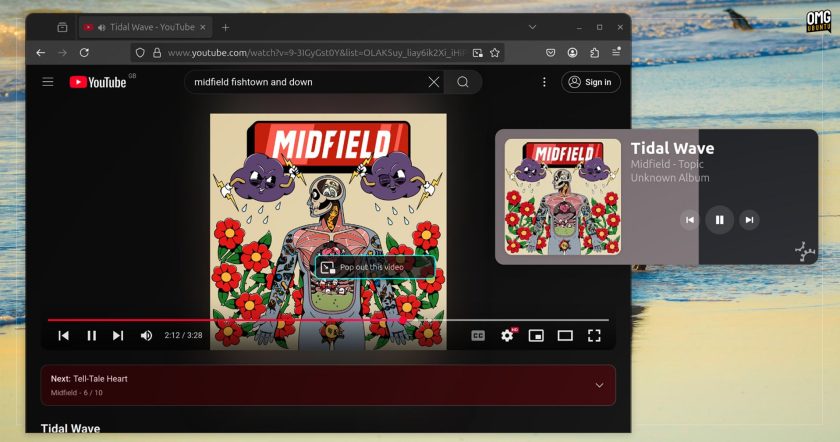Seek on the red video progress bar
The image size is (840, 442).
click(x=328, y=320)
